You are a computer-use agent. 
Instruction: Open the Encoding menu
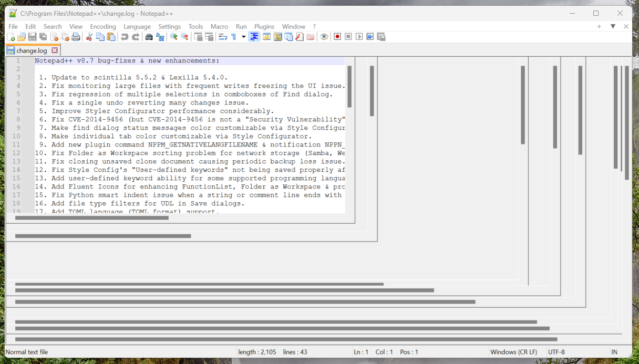click(x=103, y=26)
